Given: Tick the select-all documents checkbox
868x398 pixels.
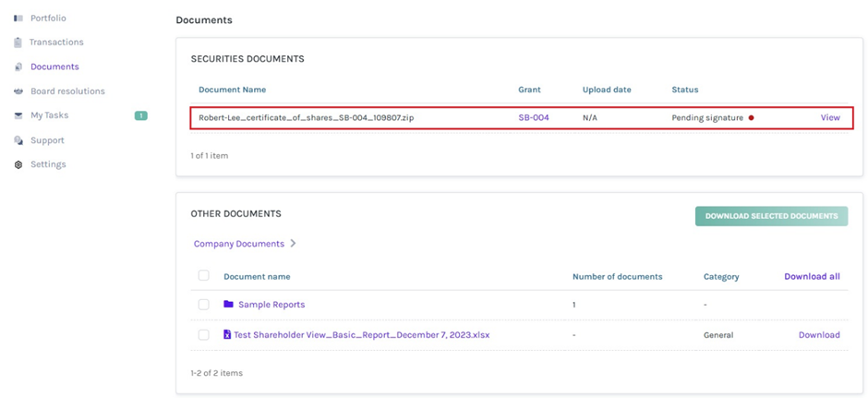Looking at the screenshot, I should (x=204, y=276).
